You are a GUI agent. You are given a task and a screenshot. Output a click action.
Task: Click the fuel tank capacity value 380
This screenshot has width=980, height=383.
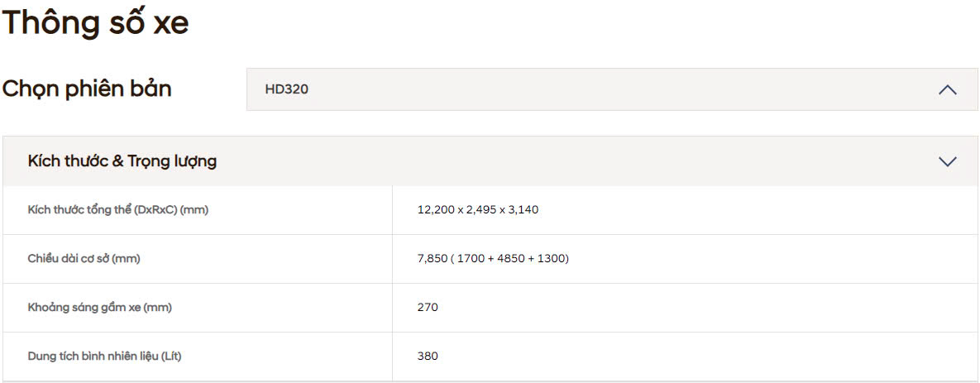(x=428, y=357)
